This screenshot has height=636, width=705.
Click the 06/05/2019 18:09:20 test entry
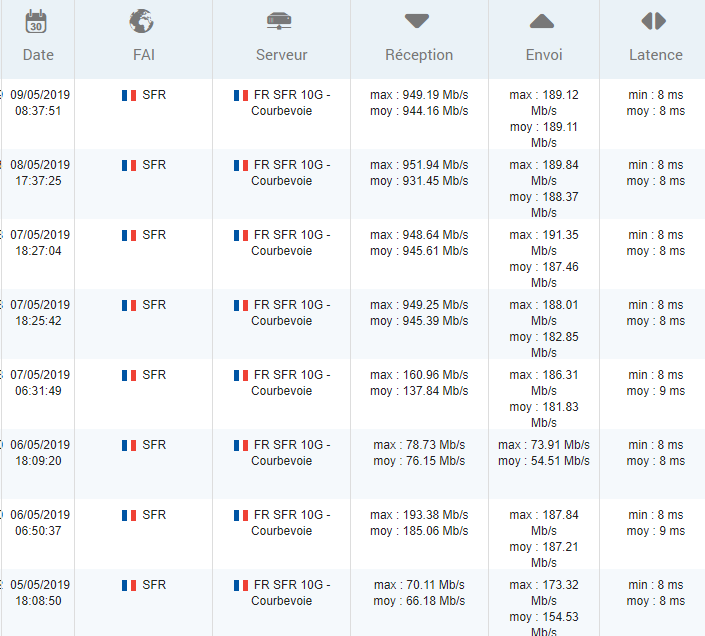[40, 453]
